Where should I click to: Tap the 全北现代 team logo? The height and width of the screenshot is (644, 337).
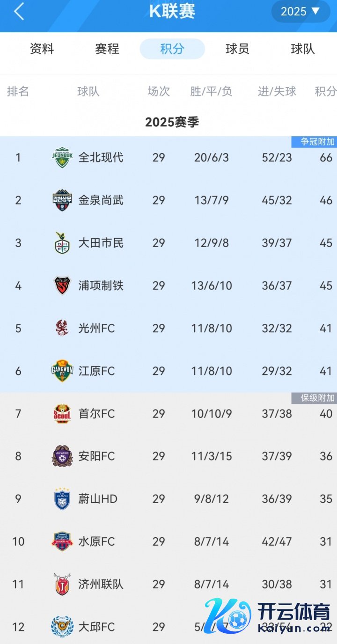click(62, 157)
